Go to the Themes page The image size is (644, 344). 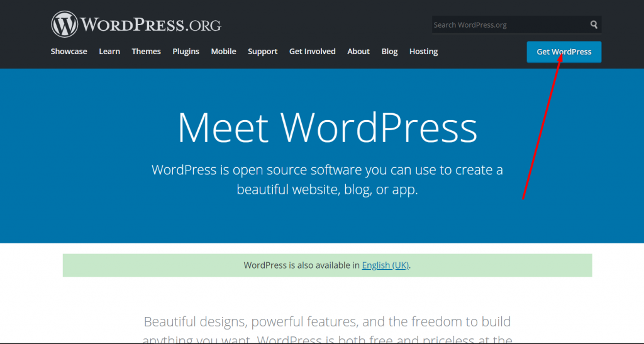[146, 52]
